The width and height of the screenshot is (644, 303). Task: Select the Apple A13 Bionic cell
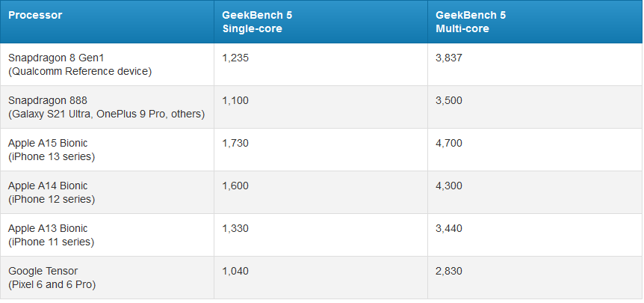click(52, 235)
